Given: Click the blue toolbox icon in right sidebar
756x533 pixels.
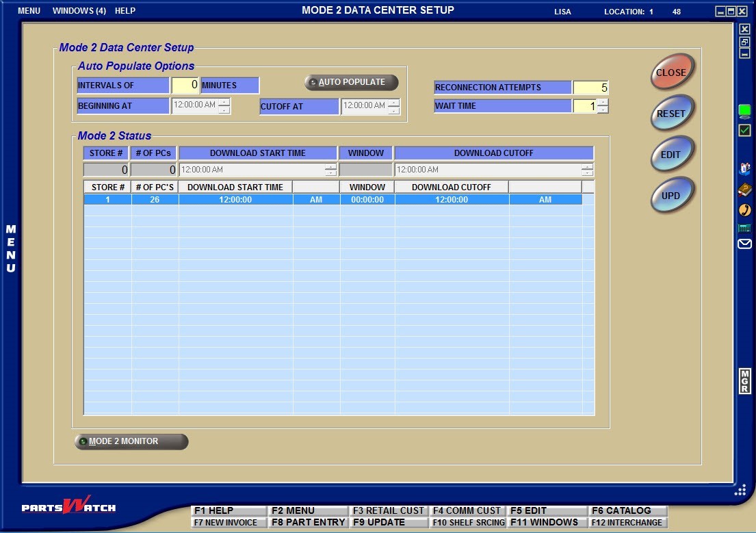Looking at the screenshot, I should coord(744,169).
